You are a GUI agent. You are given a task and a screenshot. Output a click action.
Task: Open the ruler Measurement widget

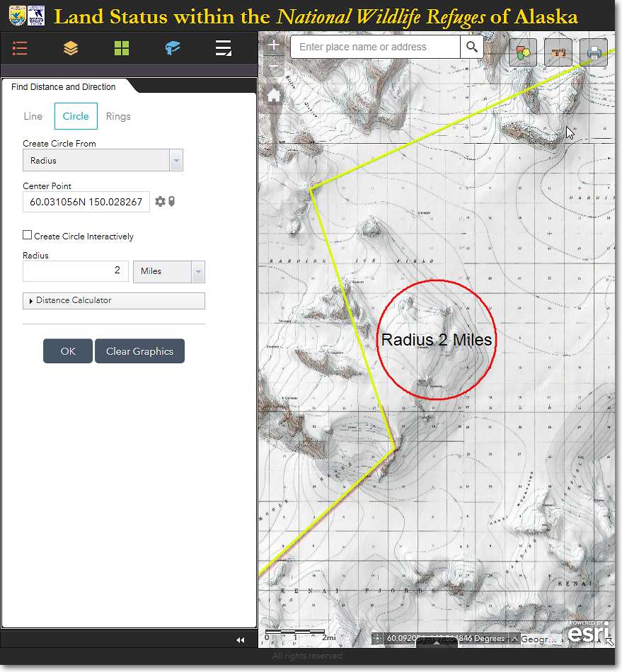tap(558, 52)
